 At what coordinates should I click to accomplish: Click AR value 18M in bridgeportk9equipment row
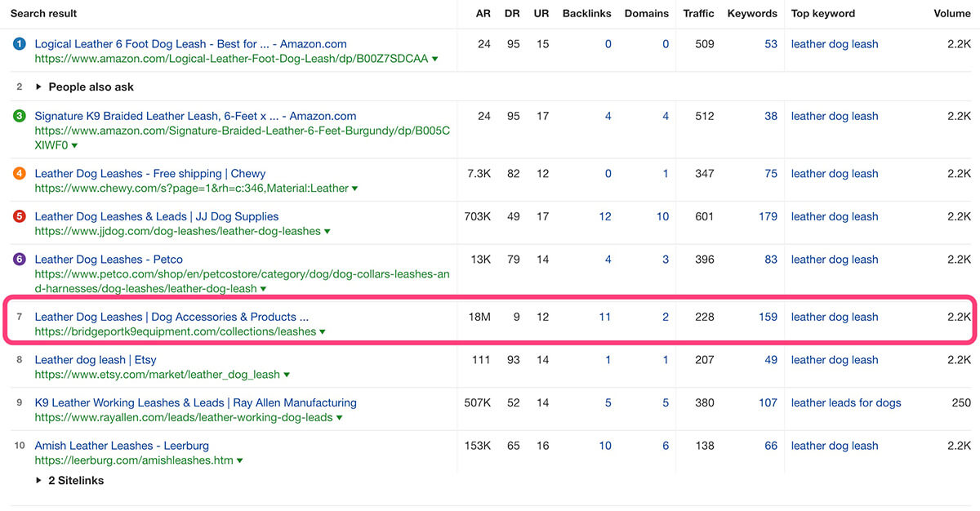click(x=479, y=317)
